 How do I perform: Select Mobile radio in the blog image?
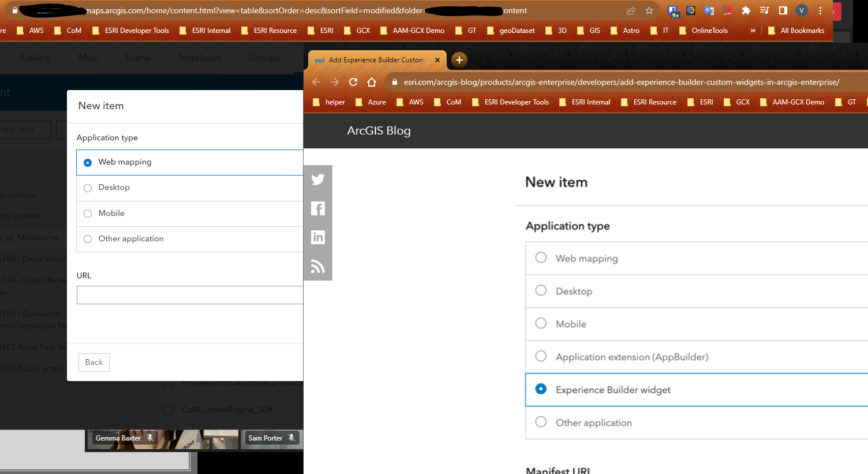541,323
